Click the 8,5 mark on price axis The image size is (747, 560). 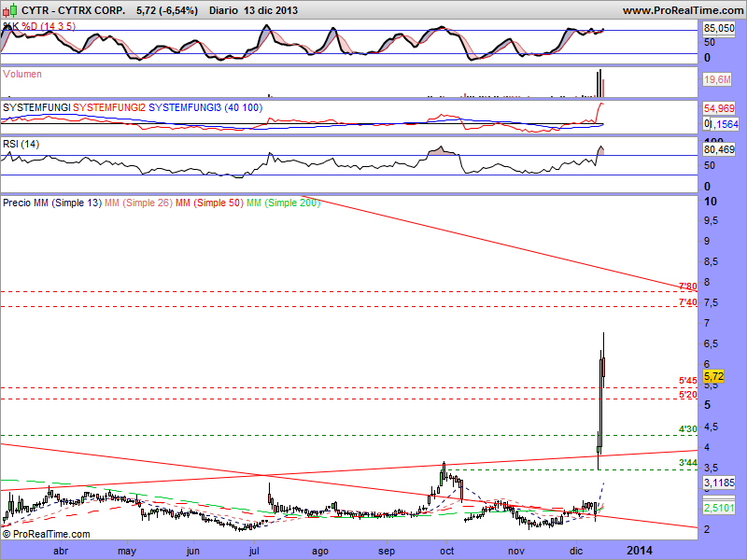tap(713, 261)
